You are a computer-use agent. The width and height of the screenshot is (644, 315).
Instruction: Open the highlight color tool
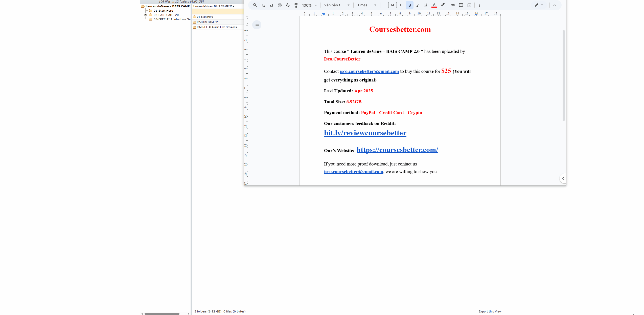(x=443, y=5)
